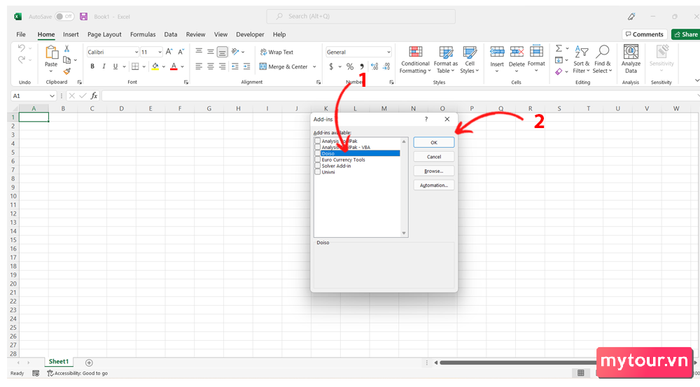Image resolution: width=700 pixels, height=387 pixels.
Task: Click the Accounting dollar format icon
Action: (331, 67)
